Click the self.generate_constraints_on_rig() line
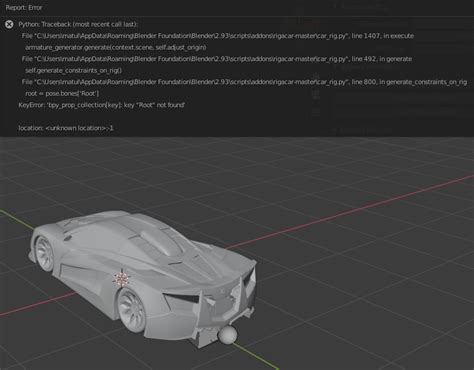Viewport: 474px width, 370px height. pyautogui.click(x=73, y=70)
